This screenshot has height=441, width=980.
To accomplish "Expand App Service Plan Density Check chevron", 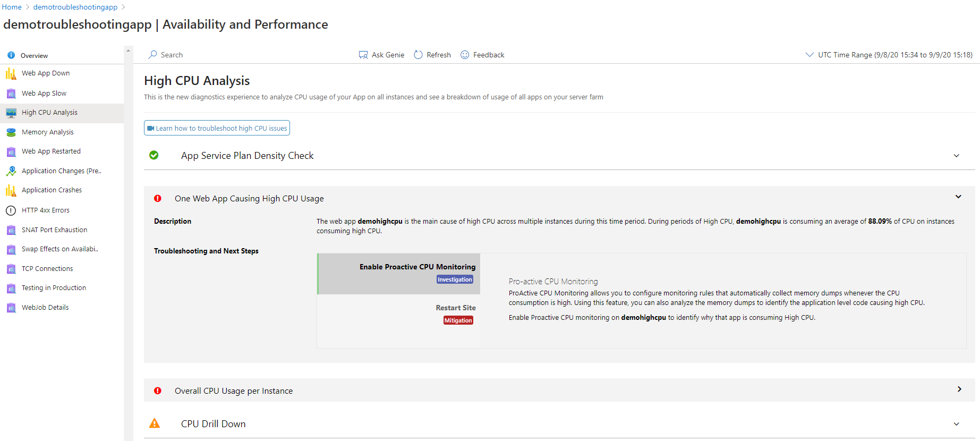I will [956, 156].
